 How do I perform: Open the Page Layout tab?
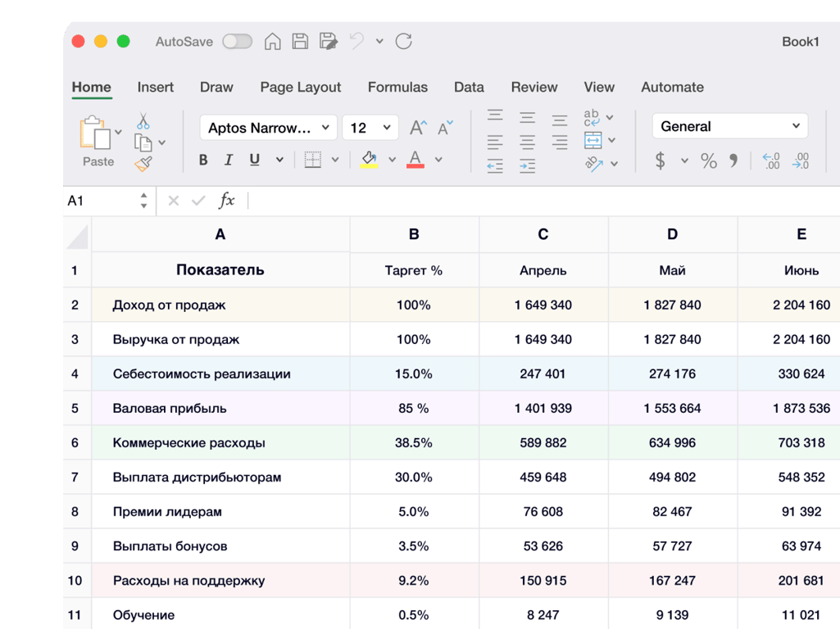[300, 87]
